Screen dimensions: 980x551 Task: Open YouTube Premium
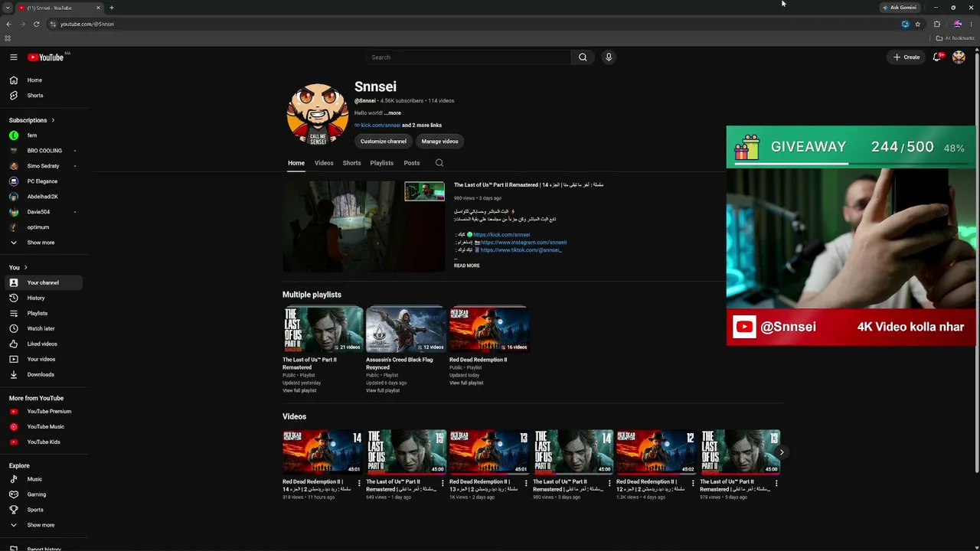click(x=44, y=412)
